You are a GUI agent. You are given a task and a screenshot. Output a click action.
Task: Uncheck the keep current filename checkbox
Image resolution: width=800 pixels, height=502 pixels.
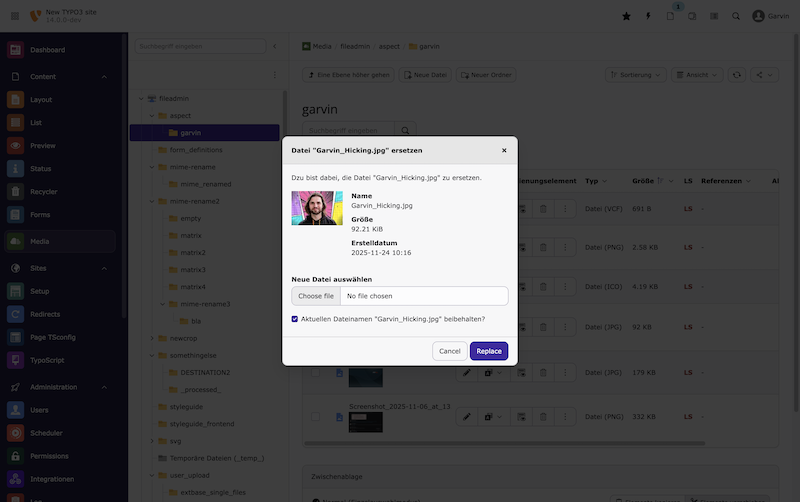(x=295, y=319)
